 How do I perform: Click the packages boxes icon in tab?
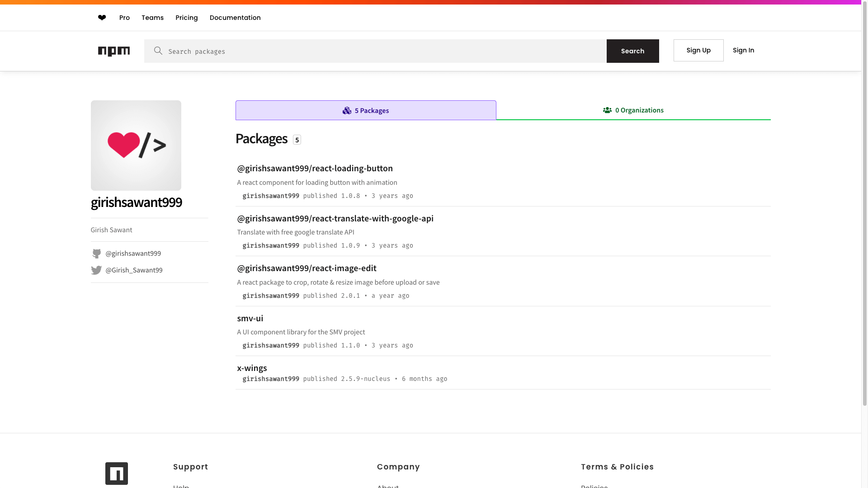tap(347, 111)
